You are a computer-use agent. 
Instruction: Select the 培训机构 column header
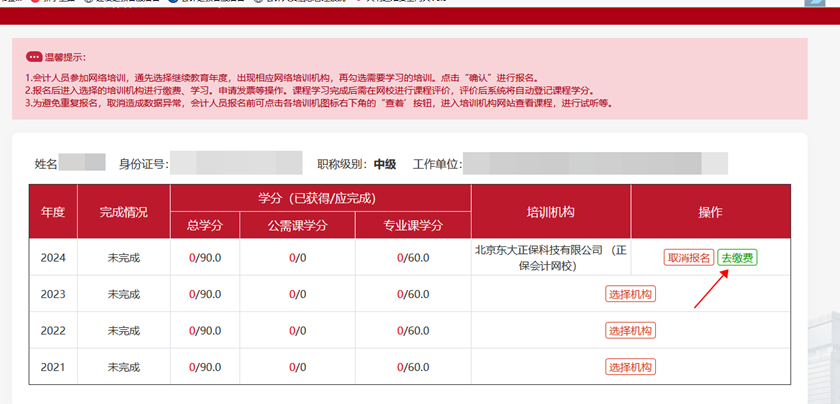(x=550, y=212)
